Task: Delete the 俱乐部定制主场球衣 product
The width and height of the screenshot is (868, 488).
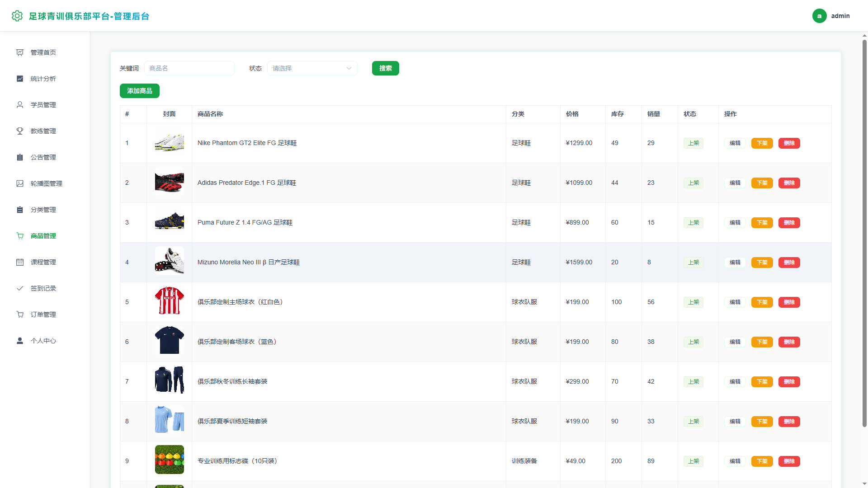Action: (x=789, y=302)
